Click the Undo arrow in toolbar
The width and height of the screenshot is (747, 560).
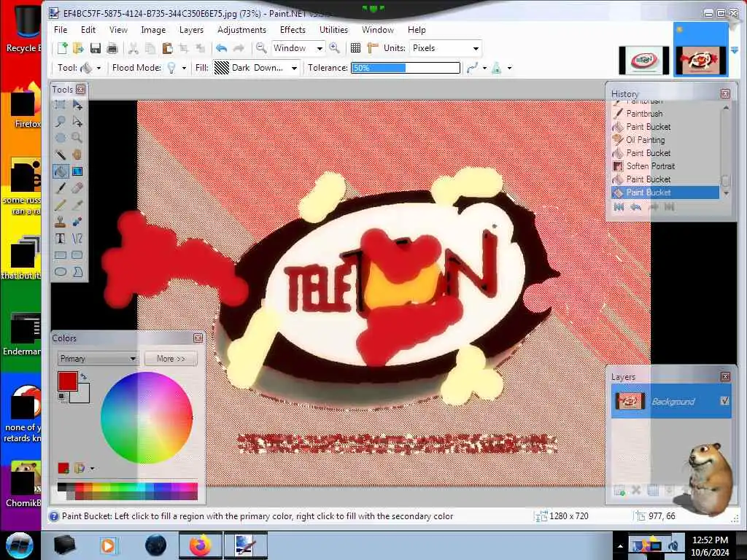coord(221,48)
